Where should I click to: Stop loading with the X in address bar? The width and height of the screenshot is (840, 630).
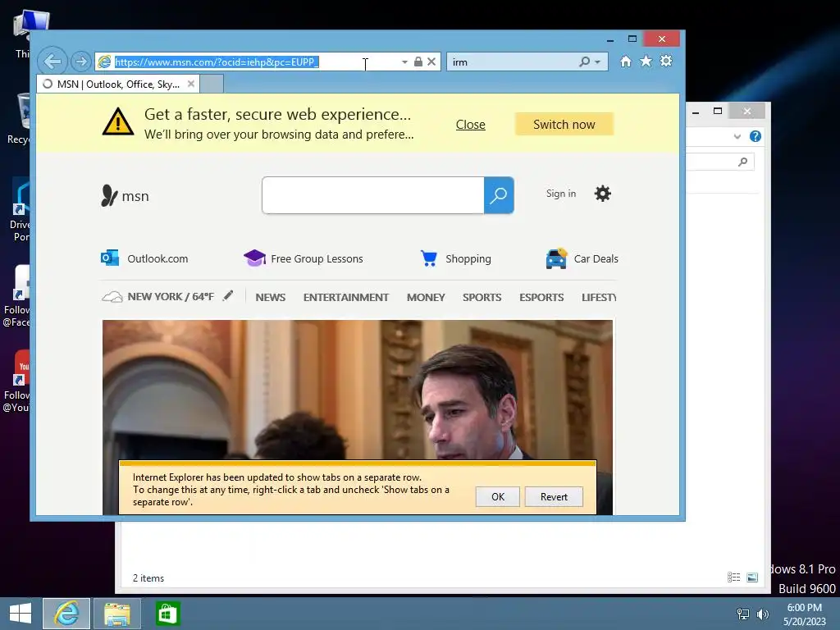tap(431, 62)
